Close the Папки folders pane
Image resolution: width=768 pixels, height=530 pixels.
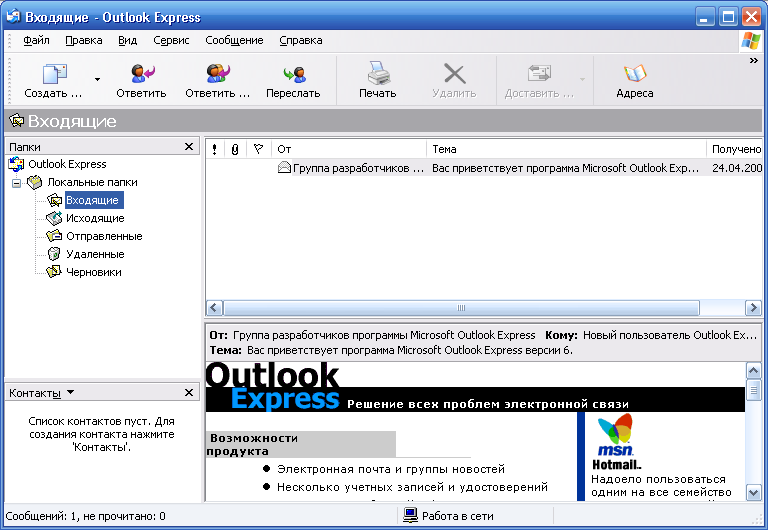point(189,146)
